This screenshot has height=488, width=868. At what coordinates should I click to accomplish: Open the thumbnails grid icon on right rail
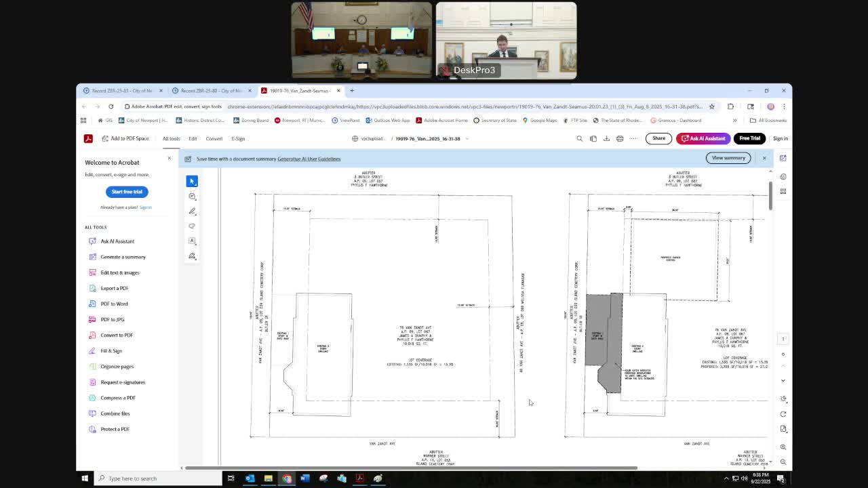(783, 191)
